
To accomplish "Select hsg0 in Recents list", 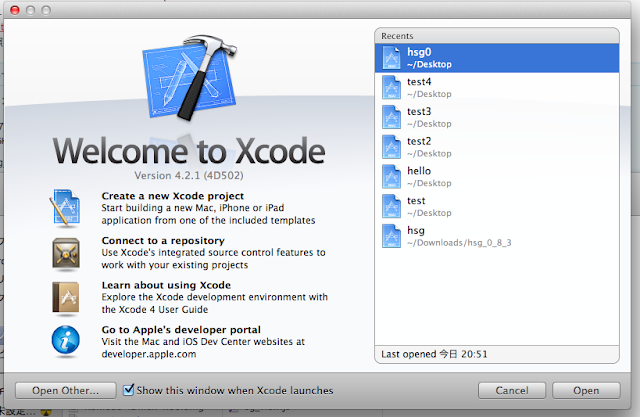I will pos(497,58).
